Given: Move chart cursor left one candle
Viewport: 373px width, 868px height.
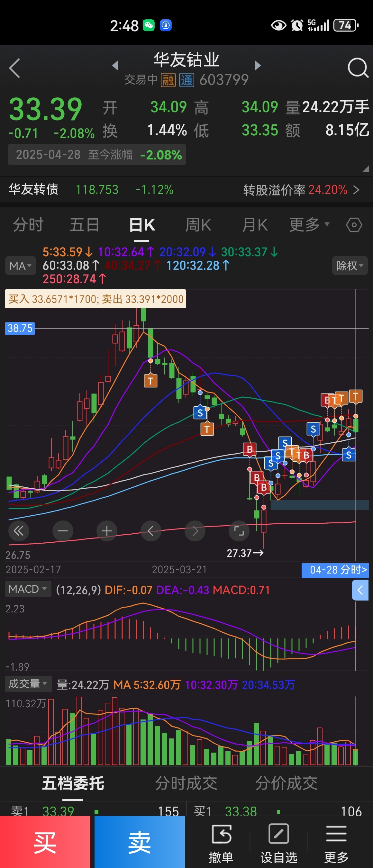Looking at the screenshot, I should [x=150, y=531].
